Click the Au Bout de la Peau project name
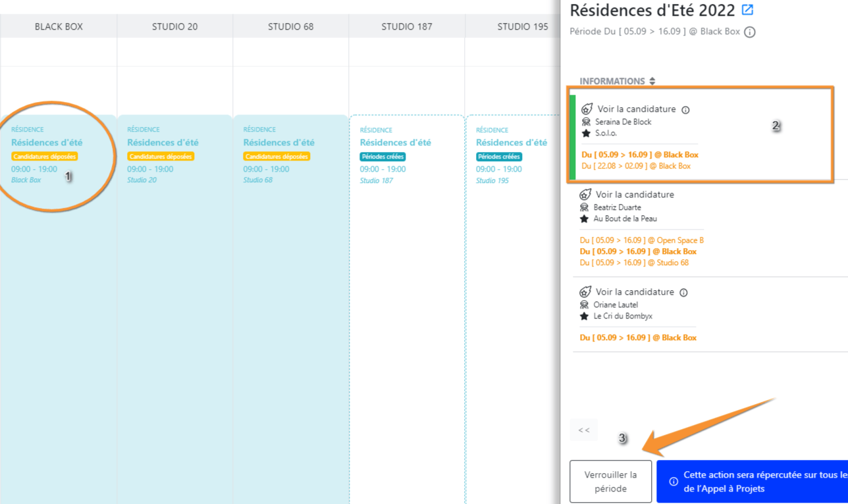The image size is (848, 504). [x=625, y=218]
